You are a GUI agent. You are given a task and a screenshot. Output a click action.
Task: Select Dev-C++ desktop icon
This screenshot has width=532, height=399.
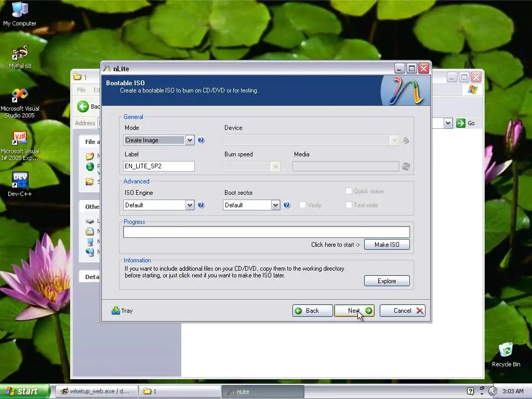(x=20, y=184)
